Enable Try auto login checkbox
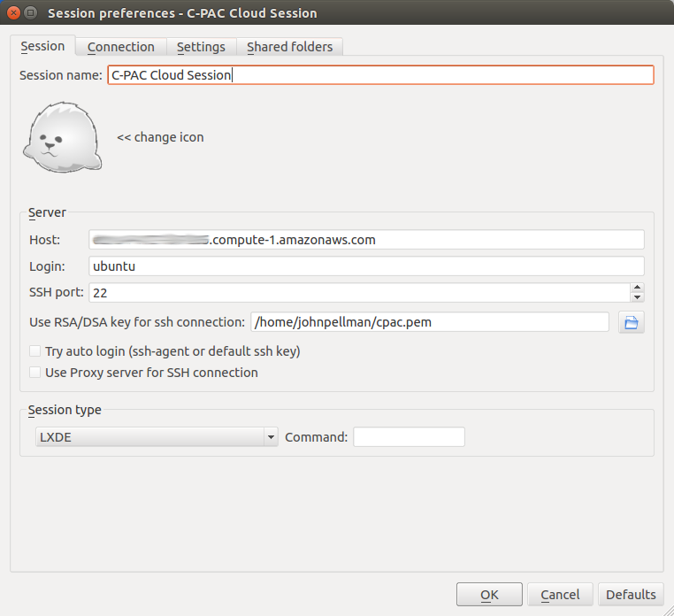The image size is (674, 616). pyautogui.click(x=35, y=351)
